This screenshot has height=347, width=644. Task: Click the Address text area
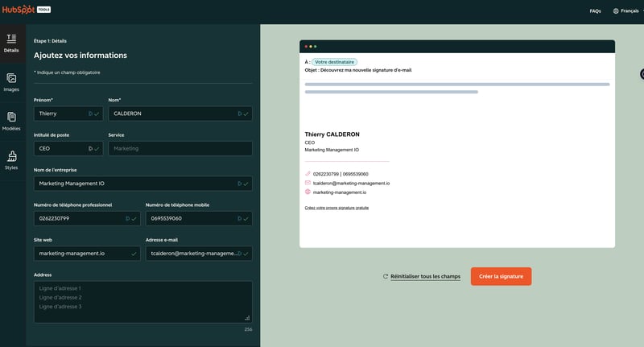tap(143, 302)
